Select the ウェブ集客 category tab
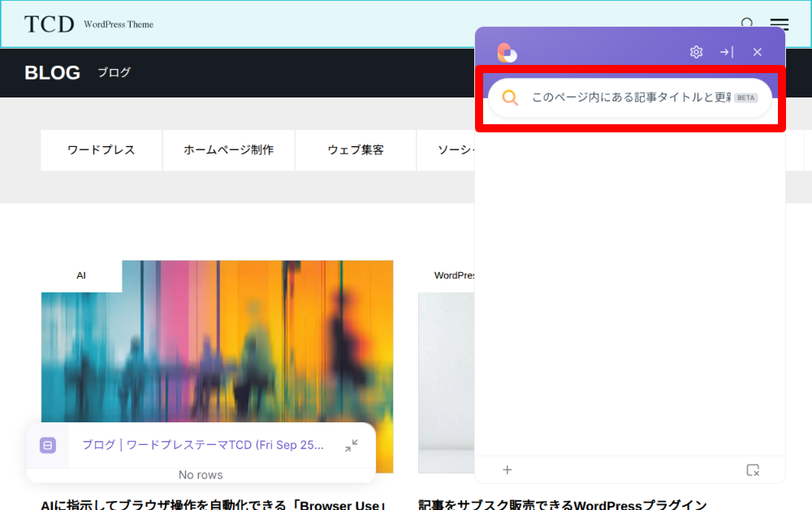 [x=356, y=150]
